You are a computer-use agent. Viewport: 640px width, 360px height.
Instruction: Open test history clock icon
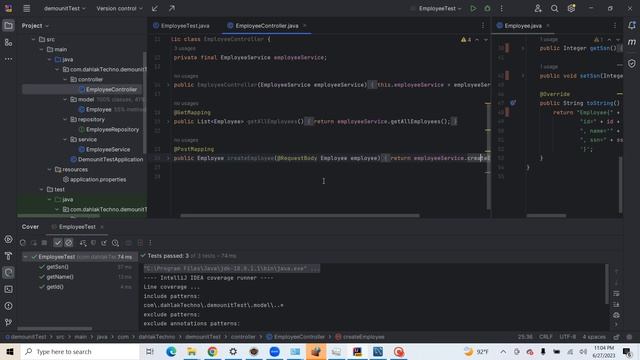(x=116, y=243)
